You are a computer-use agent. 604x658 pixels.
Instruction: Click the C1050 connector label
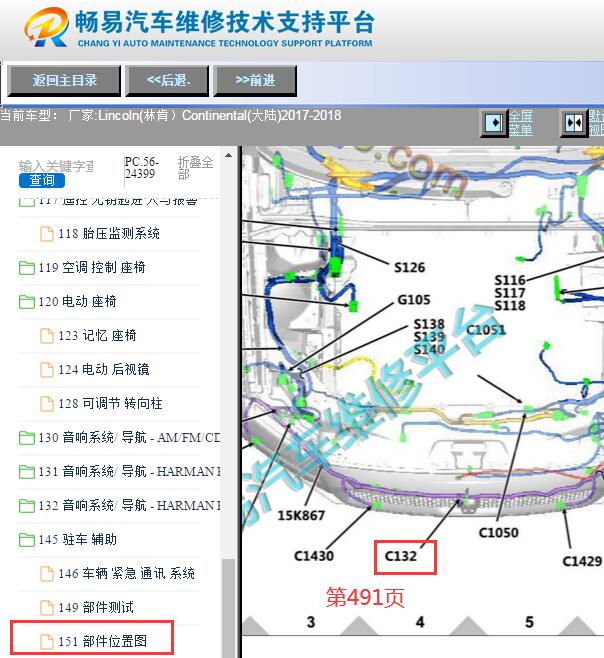(499, 533)
